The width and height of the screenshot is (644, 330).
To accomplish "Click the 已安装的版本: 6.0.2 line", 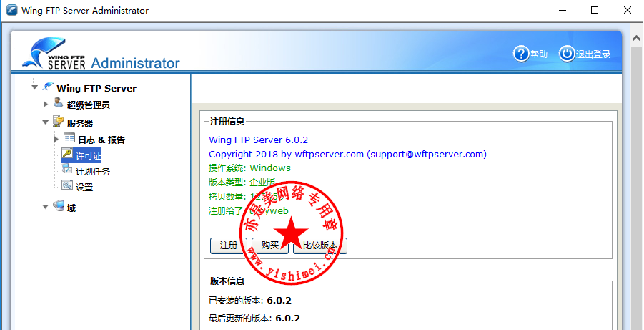I will click(250, 301).
